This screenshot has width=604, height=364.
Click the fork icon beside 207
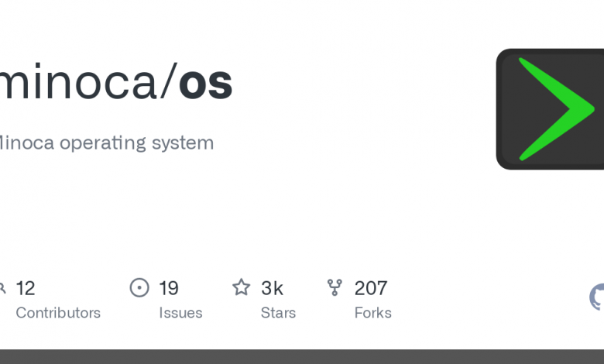coord(335,288)
